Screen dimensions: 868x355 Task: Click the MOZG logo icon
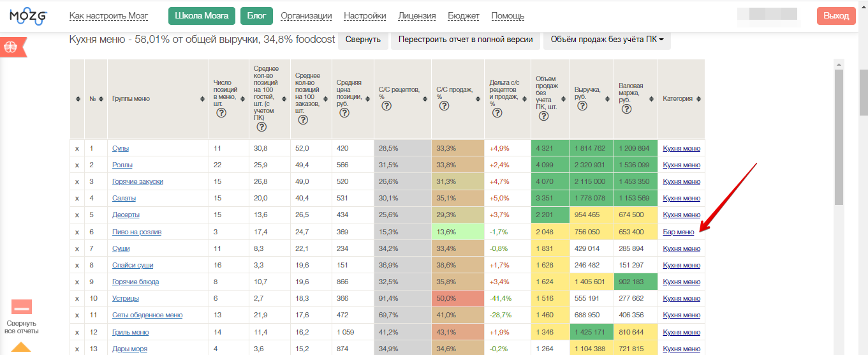pyautogui.click(x=29, y=16)
